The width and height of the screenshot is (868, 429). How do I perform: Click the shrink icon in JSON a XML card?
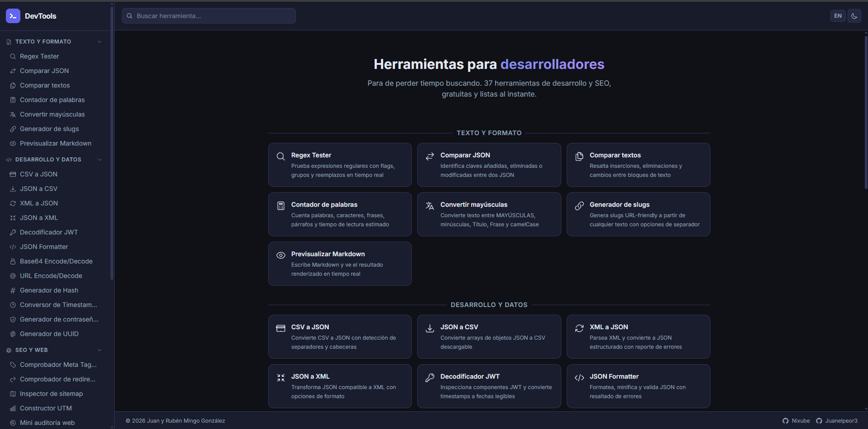(x=281, y=378)
